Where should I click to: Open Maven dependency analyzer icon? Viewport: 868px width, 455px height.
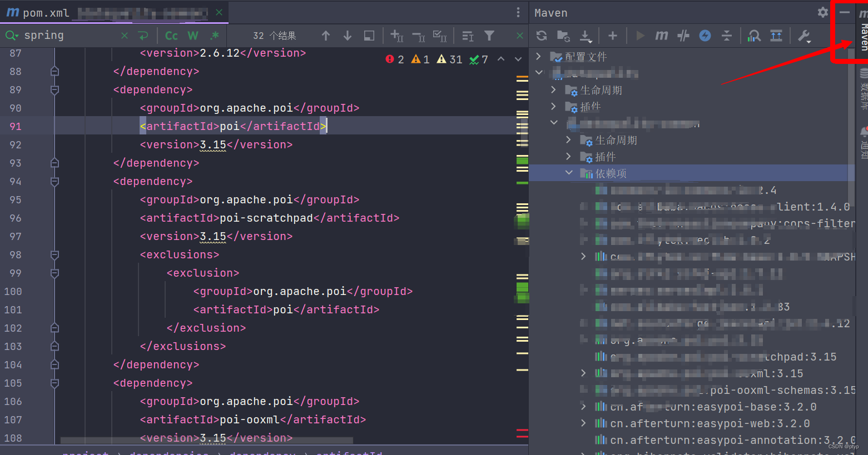tap(754, 36)
